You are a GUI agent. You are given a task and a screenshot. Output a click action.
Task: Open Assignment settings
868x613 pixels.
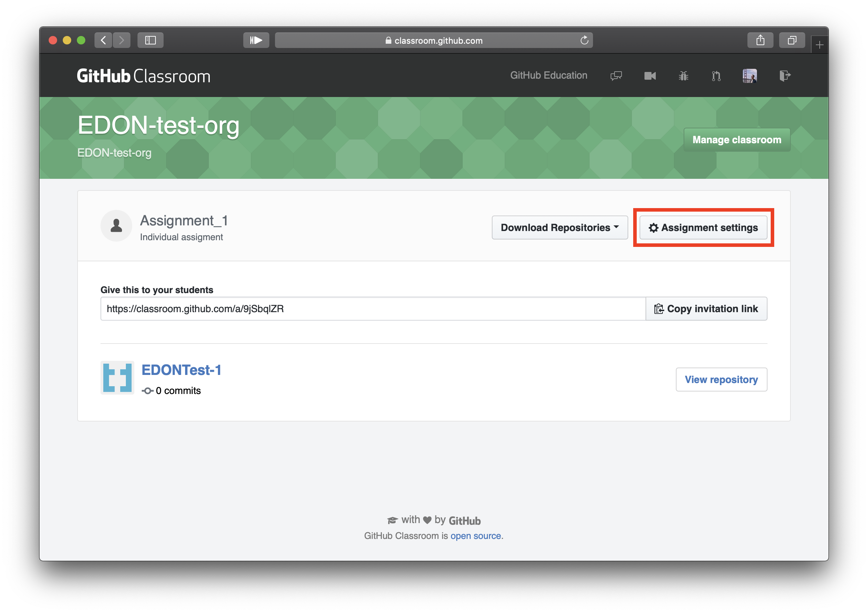(703, 227)
